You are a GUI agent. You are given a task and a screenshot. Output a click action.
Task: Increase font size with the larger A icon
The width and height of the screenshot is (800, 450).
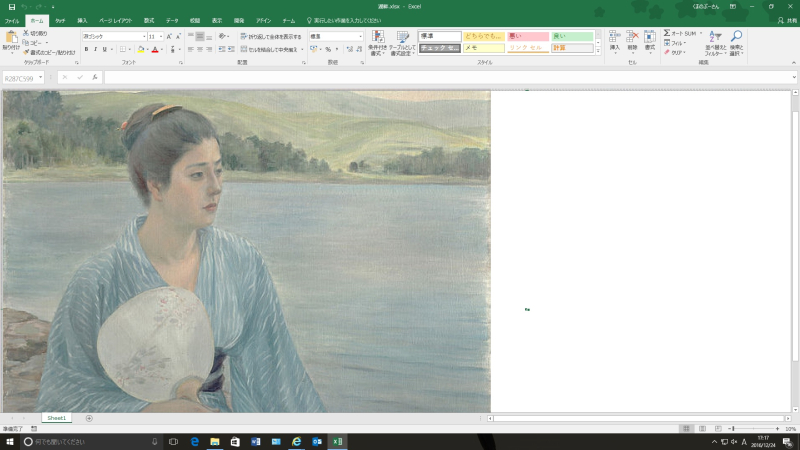169,37
